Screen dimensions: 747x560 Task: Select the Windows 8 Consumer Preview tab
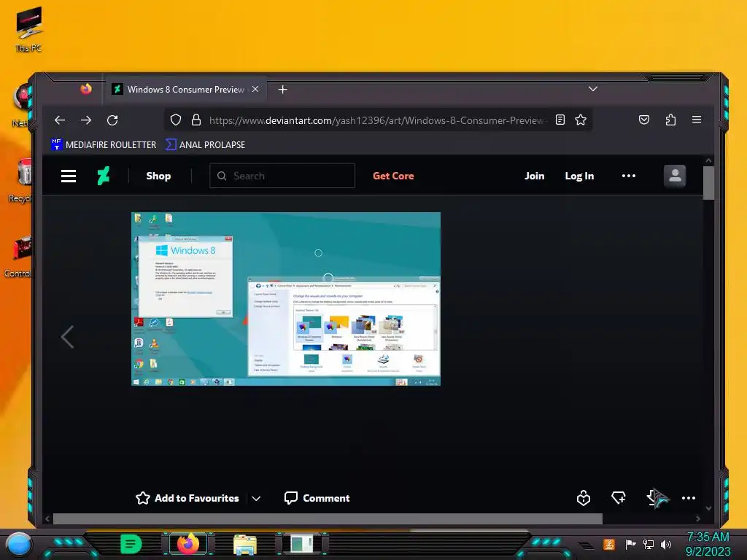186,90
